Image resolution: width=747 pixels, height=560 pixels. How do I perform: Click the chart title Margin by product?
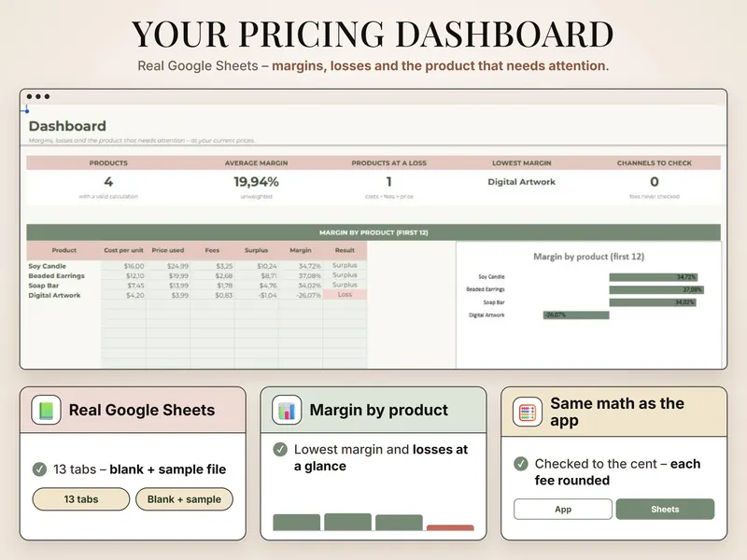[589, 257]
